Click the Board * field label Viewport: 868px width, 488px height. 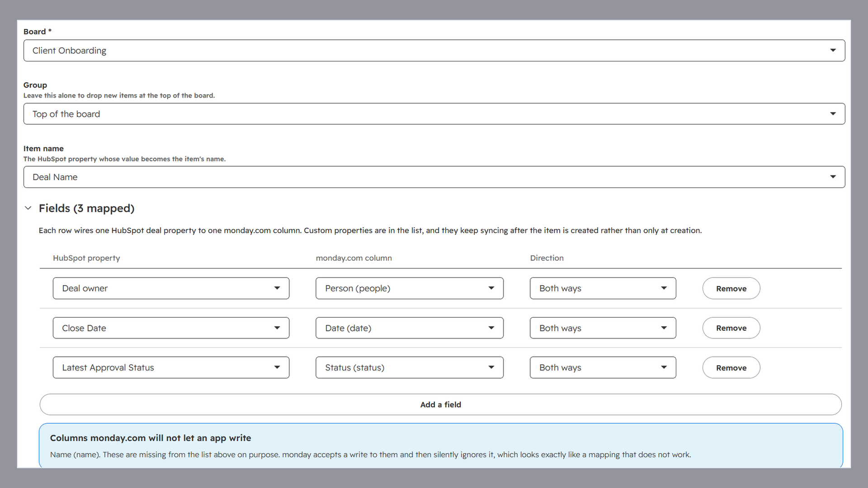[x=38, y=32]
